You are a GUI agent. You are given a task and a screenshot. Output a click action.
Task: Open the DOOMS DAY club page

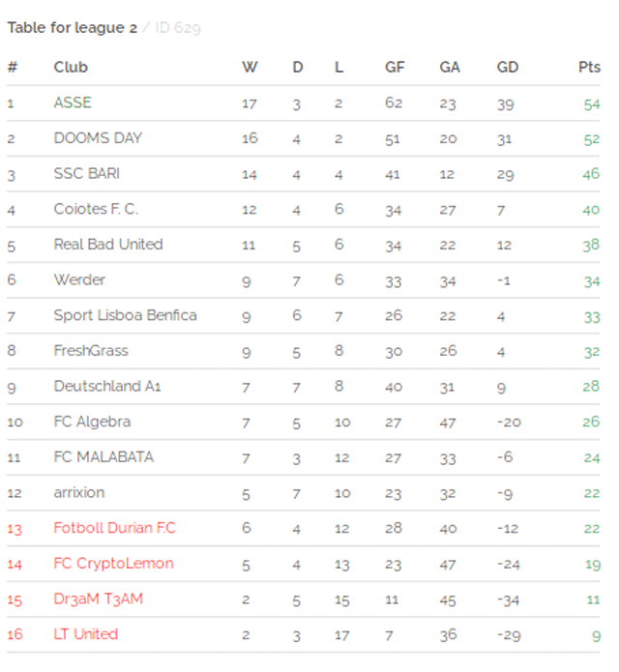[98, 138]
